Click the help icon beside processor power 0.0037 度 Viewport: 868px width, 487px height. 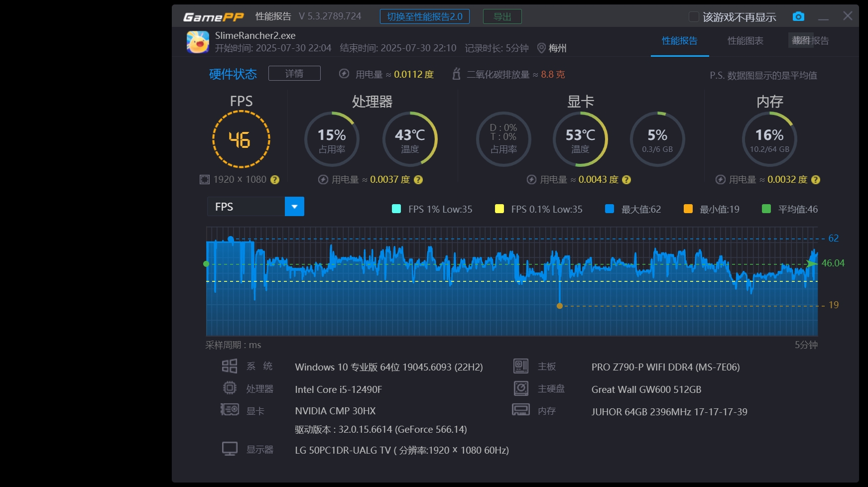[x=418, y=180]
